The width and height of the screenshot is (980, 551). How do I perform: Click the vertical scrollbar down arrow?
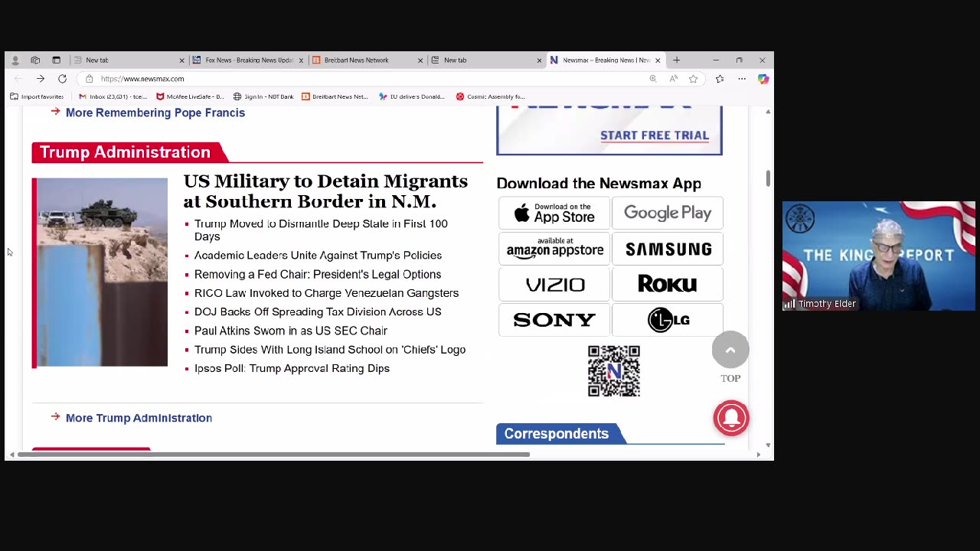[x=768, y=445]
